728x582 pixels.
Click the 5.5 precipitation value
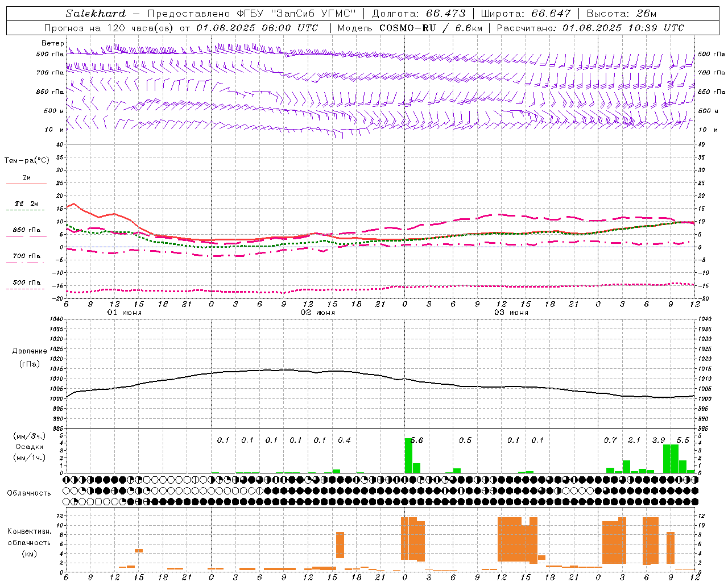[x=682, y=440]
